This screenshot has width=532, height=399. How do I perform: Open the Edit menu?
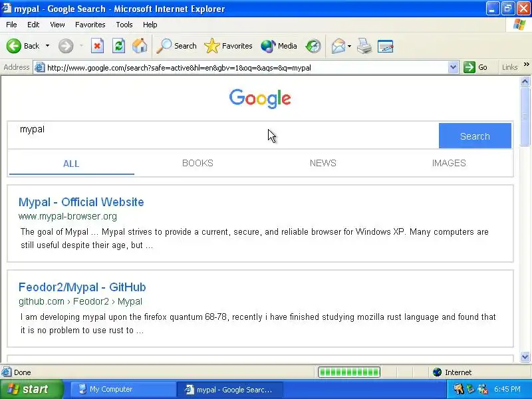33,25
